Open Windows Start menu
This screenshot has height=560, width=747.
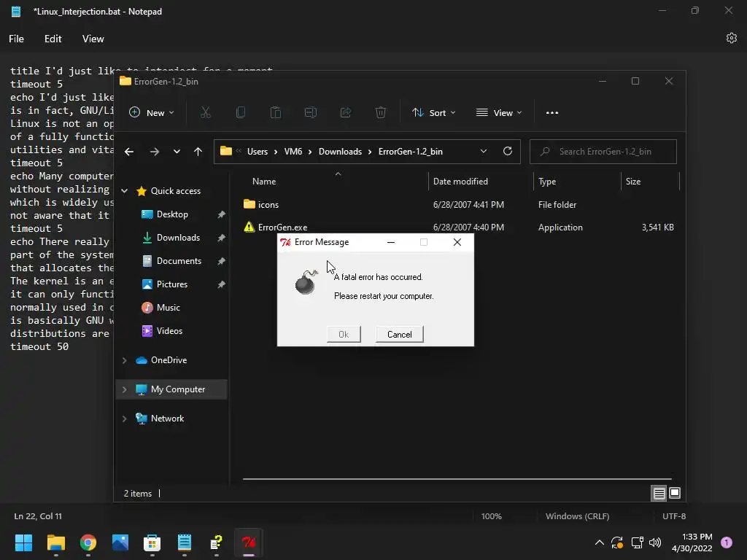(23, 542)
